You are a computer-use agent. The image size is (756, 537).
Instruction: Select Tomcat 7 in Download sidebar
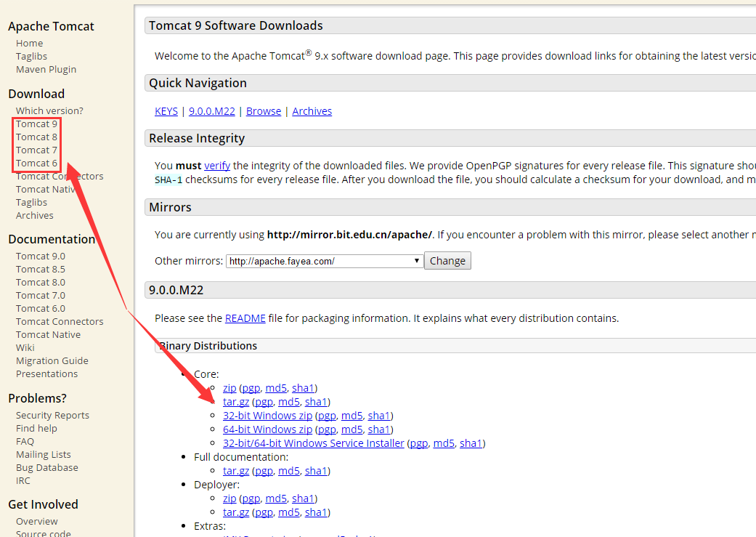click(x=36, y=150)
